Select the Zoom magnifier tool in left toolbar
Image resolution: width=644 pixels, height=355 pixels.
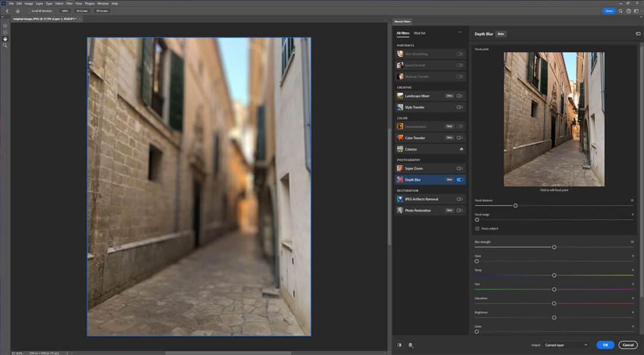pyautogui.click(x=5, y=46)
